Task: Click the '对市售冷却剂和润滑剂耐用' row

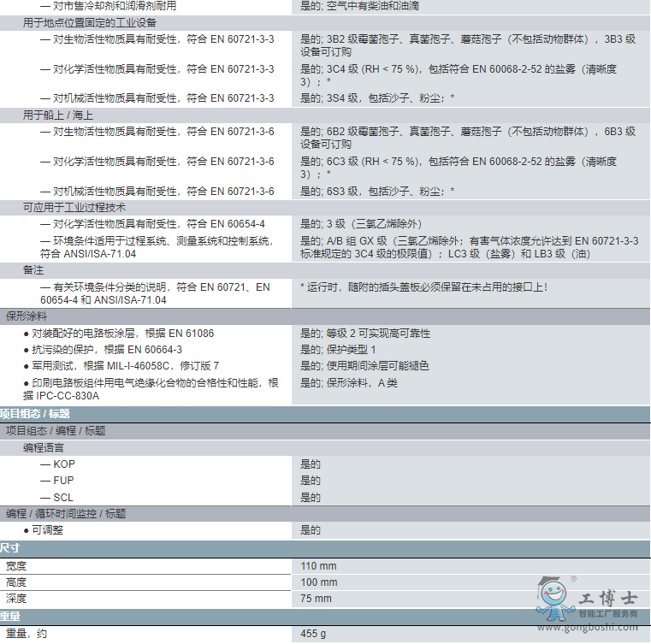Action: [x=109, y=6]
